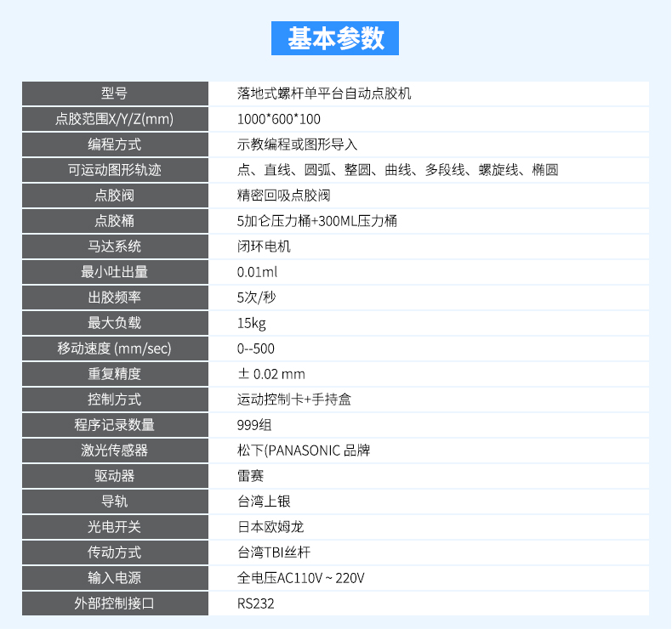Click the 可运动图形轨迹 label cell
The width and height of the screenshot is (672, 629).
point(115,170)
